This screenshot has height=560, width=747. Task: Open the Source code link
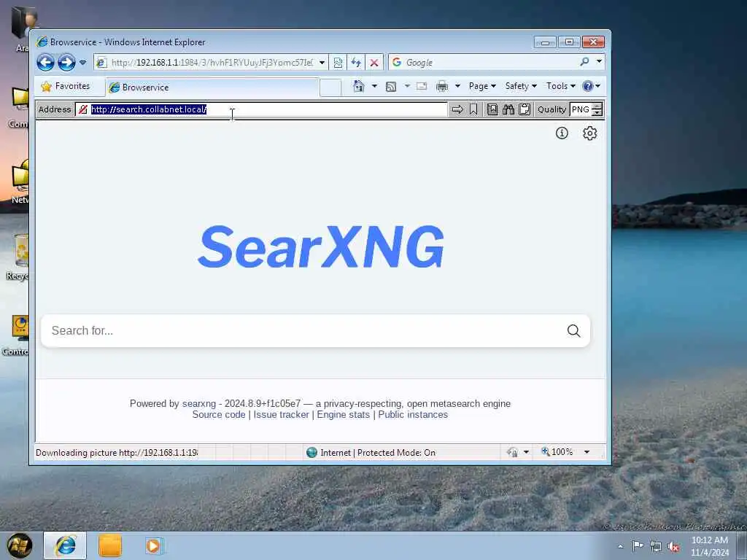[219, 415]
